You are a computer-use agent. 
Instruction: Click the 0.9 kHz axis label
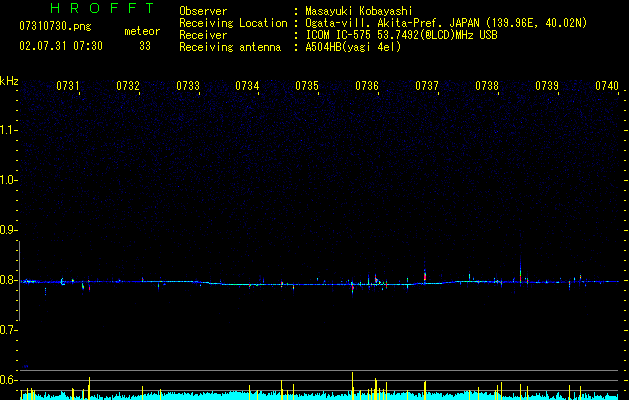8,230
